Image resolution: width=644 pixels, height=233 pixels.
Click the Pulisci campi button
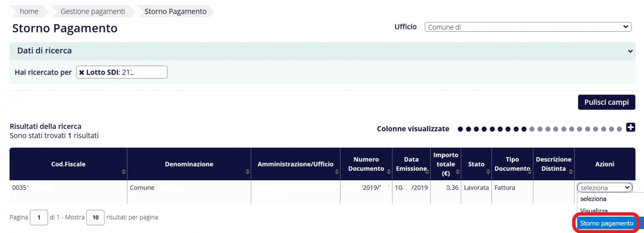click(606, 102)
